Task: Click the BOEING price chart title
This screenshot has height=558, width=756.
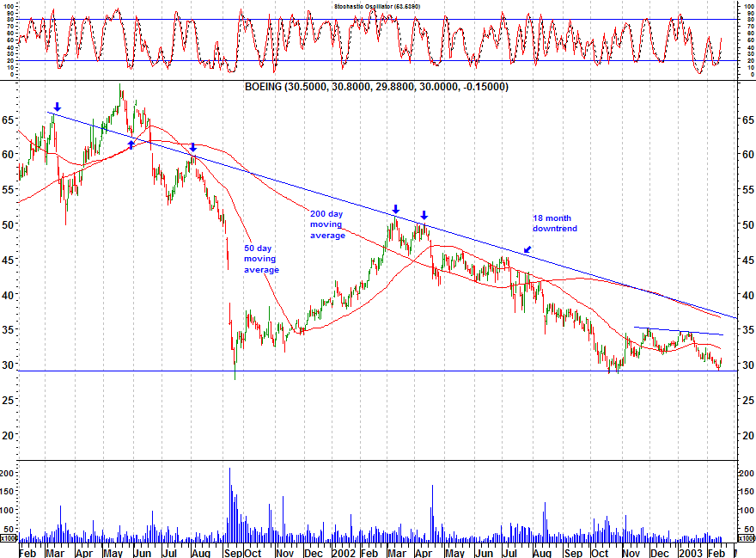Action: click(x=376, y=87)
